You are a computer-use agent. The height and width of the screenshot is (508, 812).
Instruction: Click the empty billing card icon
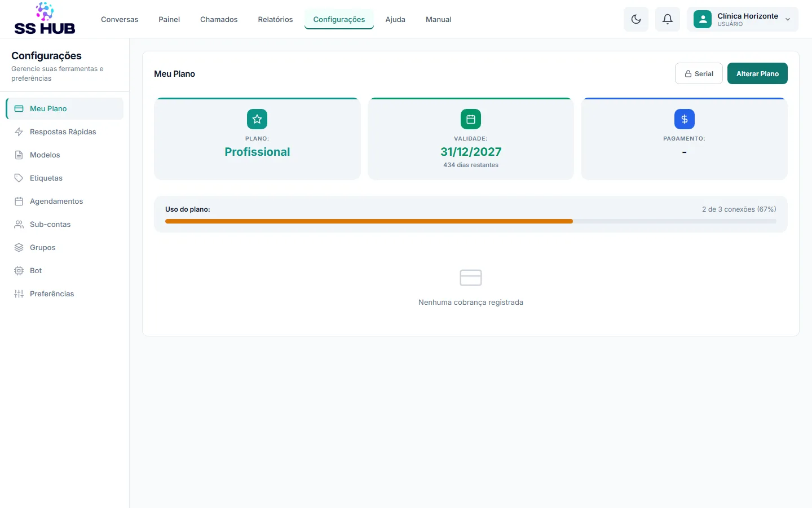tap(471, 278)
